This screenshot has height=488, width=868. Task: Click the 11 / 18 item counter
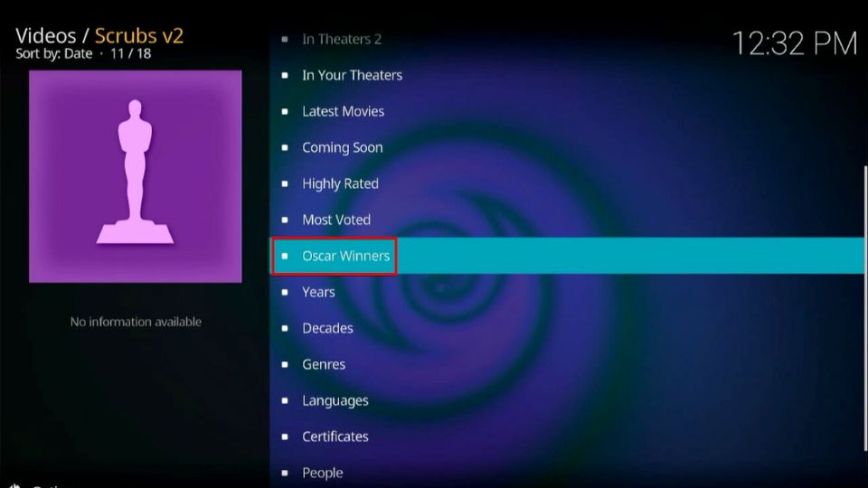point(130,53)
